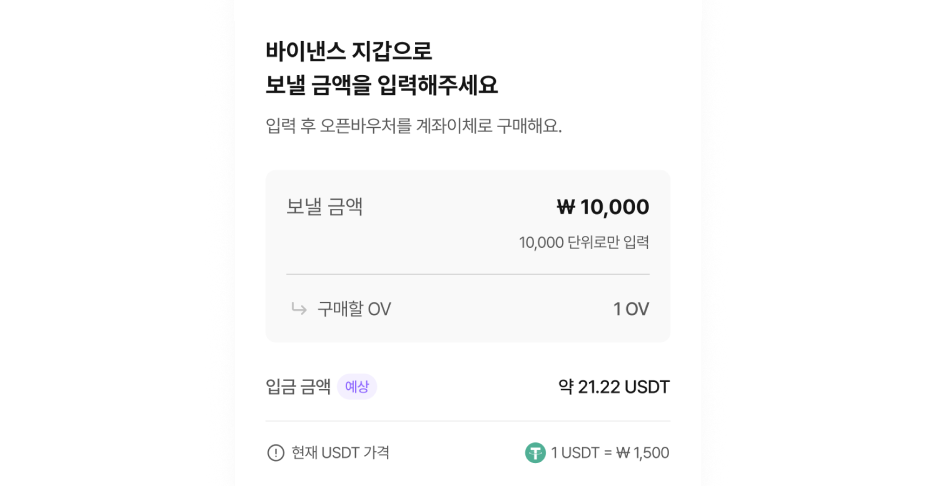Click the 보낼 금액 label

pyautogui.click(x=324, y=207)
